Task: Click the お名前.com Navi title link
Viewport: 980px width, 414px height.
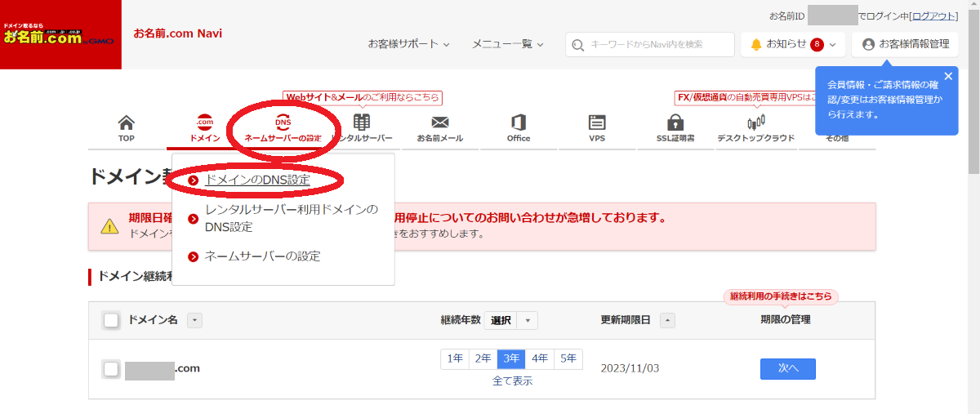Action: pyautogui.click(x=178, y=33)
